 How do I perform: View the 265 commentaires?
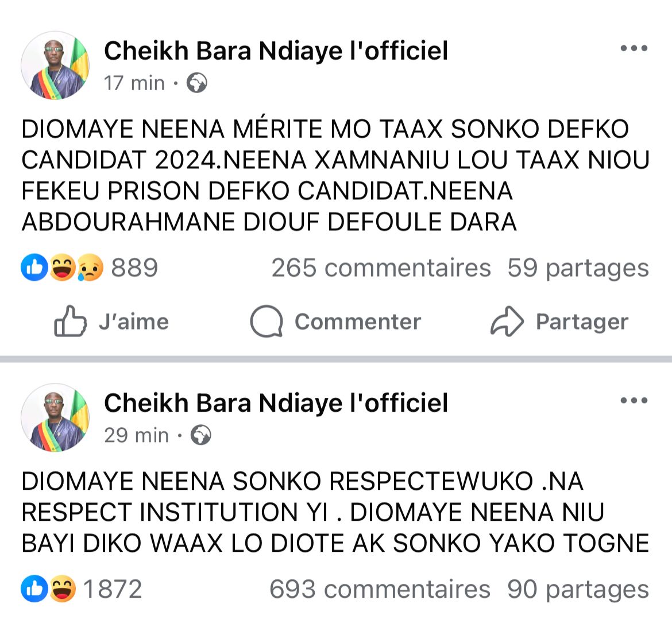381,268
